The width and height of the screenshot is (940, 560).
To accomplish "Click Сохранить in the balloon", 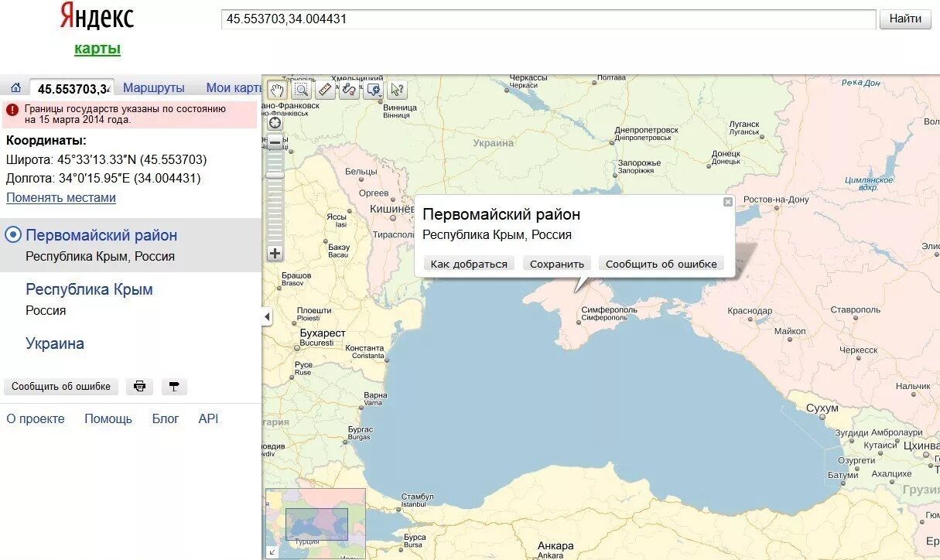I will click(557, 264).
